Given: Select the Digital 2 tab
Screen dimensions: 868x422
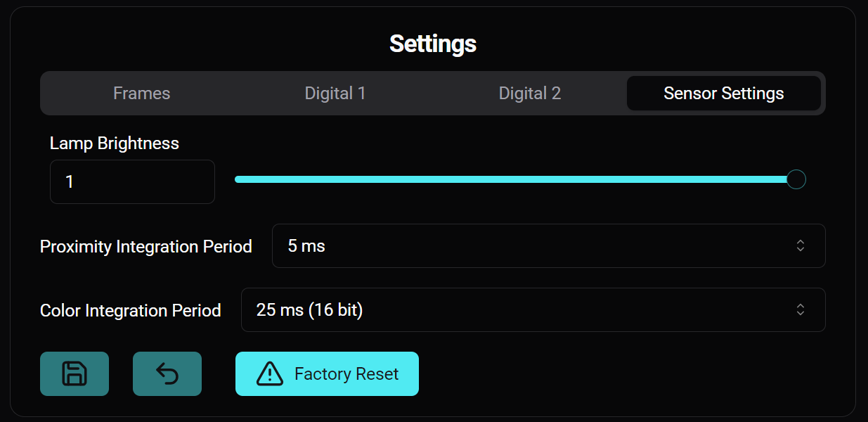Looking at the screenshot, I should [x=529, y=92].
